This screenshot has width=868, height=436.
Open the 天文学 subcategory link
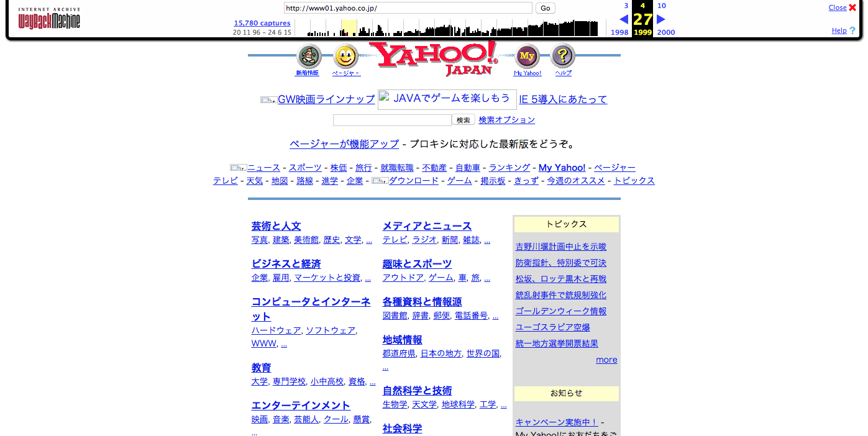(424, 404)
